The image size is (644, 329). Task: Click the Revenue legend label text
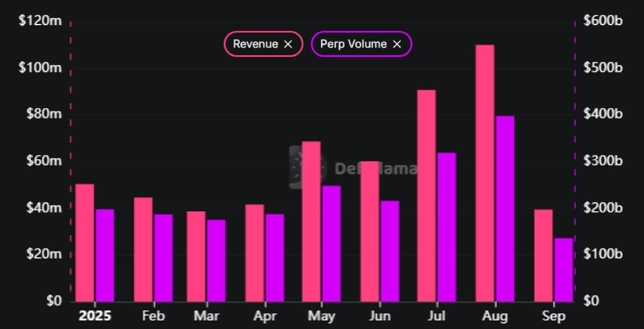click(x=255, y=44)
